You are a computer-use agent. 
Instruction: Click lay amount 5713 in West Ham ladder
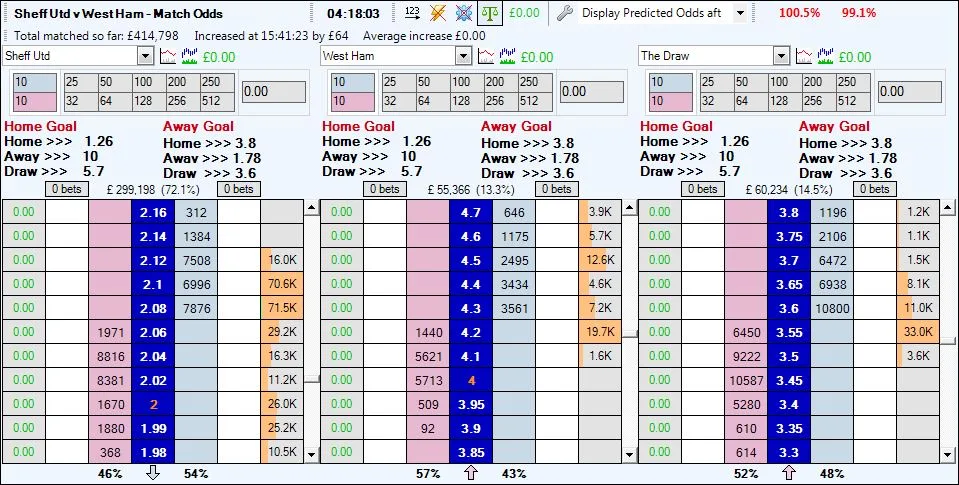[429, 380]
